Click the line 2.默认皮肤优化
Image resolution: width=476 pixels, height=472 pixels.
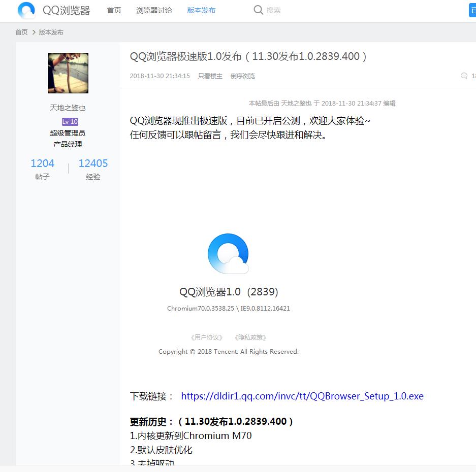[x=161, y=450]
